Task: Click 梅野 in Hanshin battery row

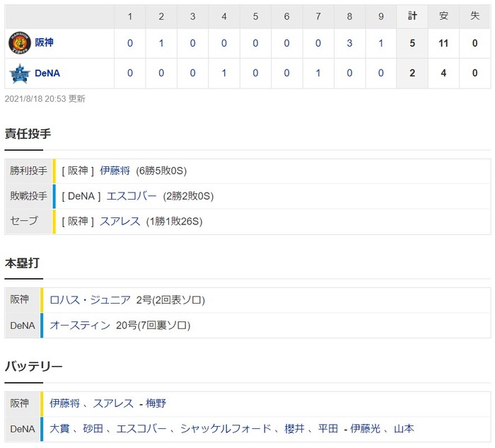Action: click(x=156, y=403)
